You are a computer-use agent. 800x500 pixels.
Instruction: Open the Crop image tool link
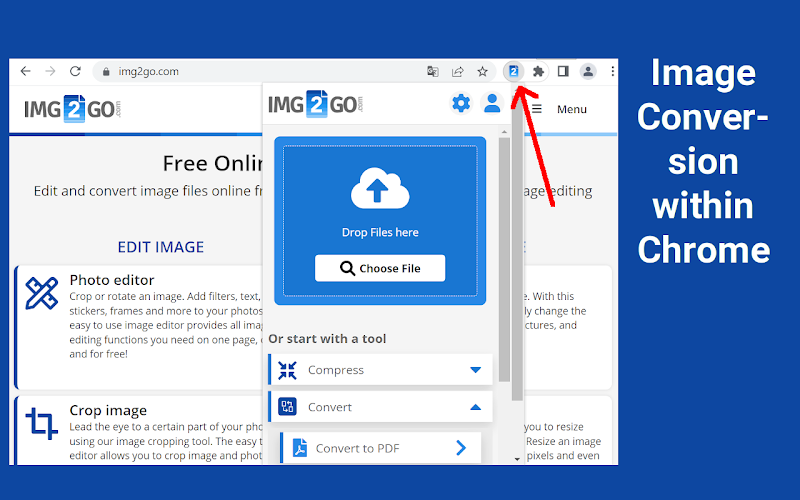click(x=108, y=410)
